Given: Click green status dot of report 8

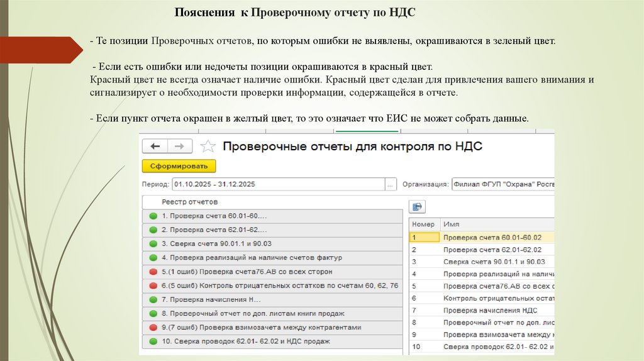Looking at the screenshot, I should (153, 314).
